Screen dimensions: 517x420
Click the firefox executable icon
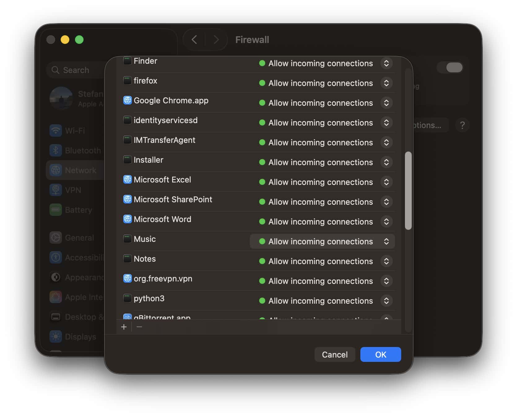tap(127, 80)
